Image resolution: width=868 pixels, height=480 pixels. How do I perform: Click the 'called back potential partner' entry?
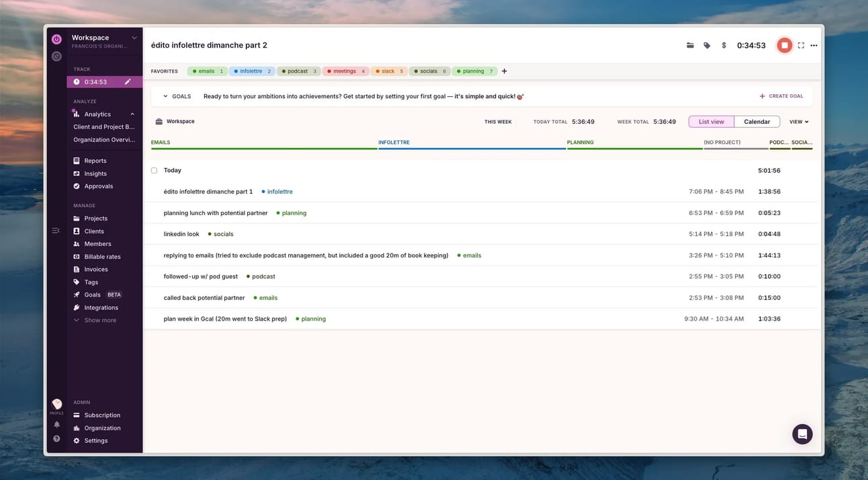pyautogui.click(x=204, y=298)
